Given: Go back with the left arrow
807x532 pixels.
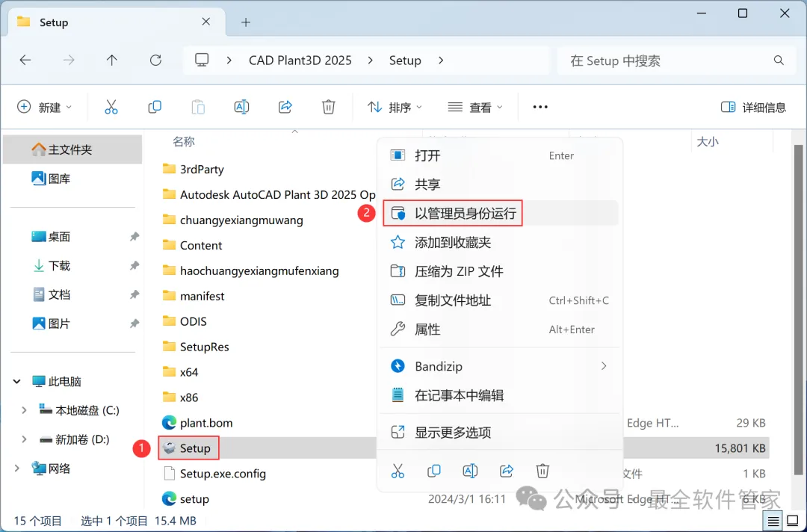Looking at the screenshot, I should (25, 61).
